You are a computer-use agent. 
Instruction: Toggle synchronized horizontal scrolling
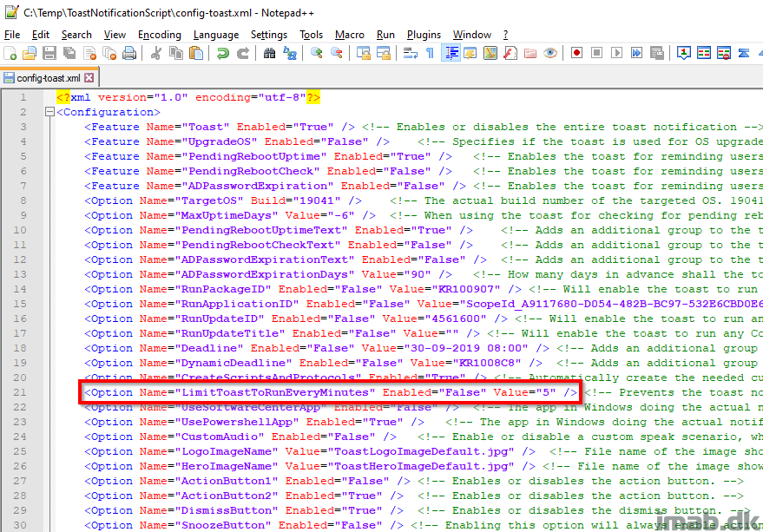point(384,53)
